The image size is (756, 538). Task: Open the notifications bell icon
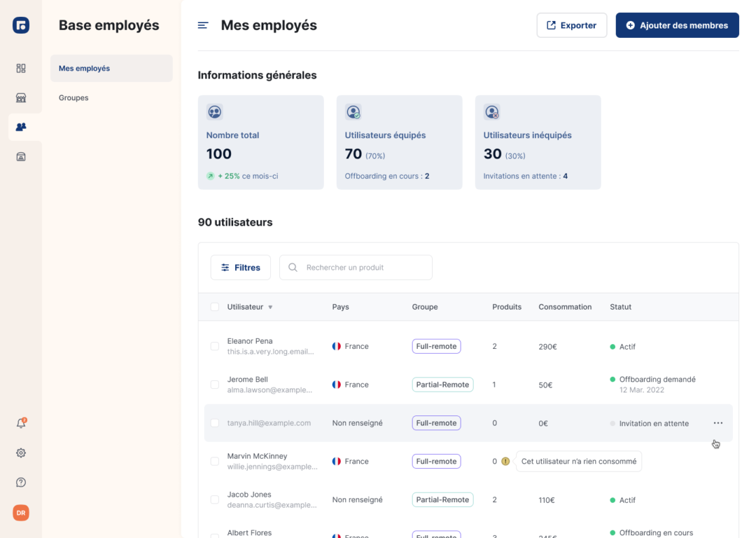click(x=21, y=423)
